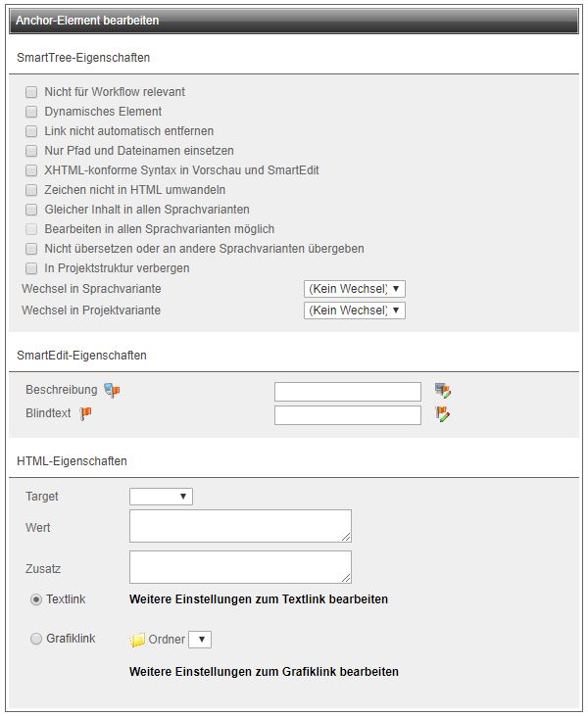Select the Grafiklink radio button

point(36,639)
